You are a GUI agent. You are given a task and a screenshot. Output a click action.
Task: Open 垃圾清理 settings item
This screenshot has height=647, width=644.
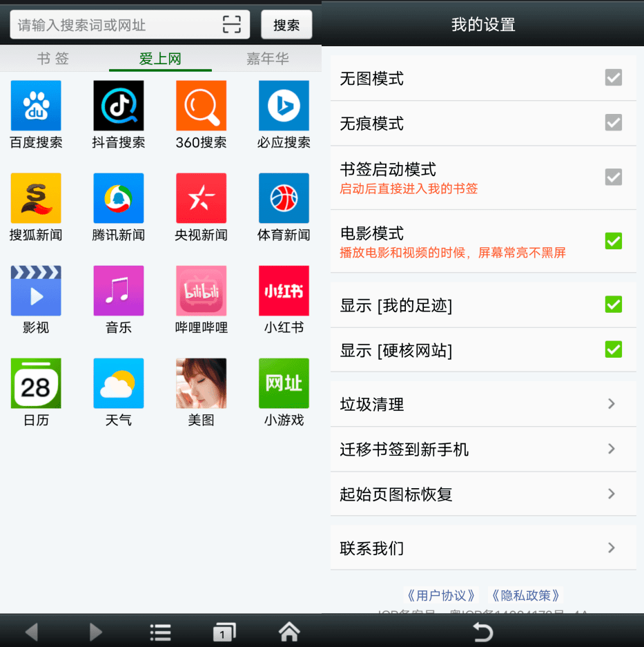tap(483, 404)
